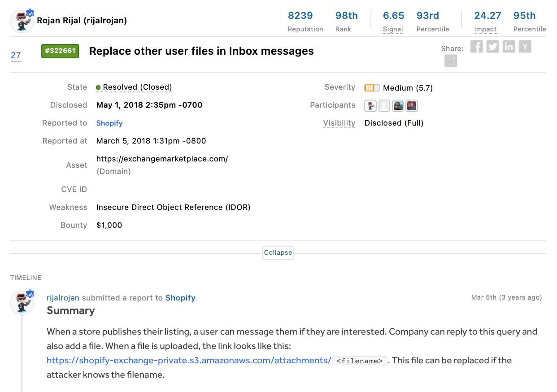
Task: Click the vote count 27
Action: point(16,56)
